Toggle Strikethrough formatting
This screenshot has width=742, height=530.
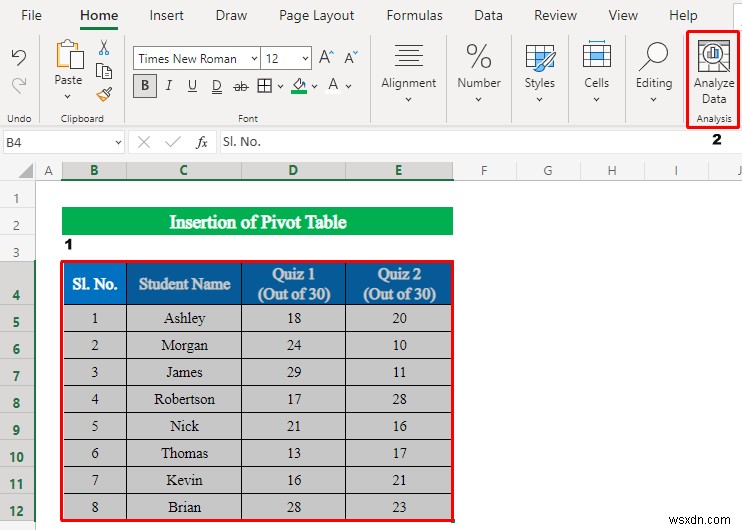pos(241,86)
